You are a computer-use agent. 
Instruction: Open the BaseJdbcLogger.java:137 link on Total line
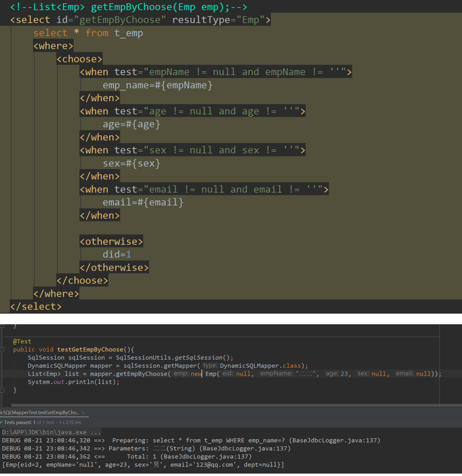[206, 457]
